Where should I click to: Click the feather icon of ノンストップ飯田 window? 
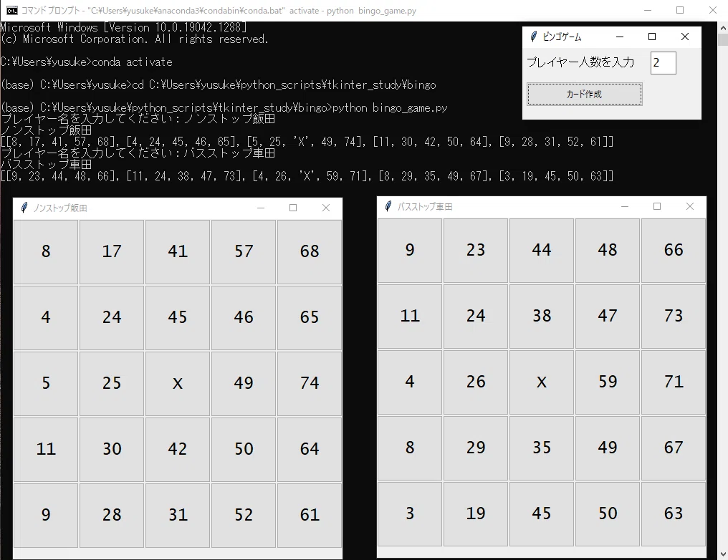[24, 208]
